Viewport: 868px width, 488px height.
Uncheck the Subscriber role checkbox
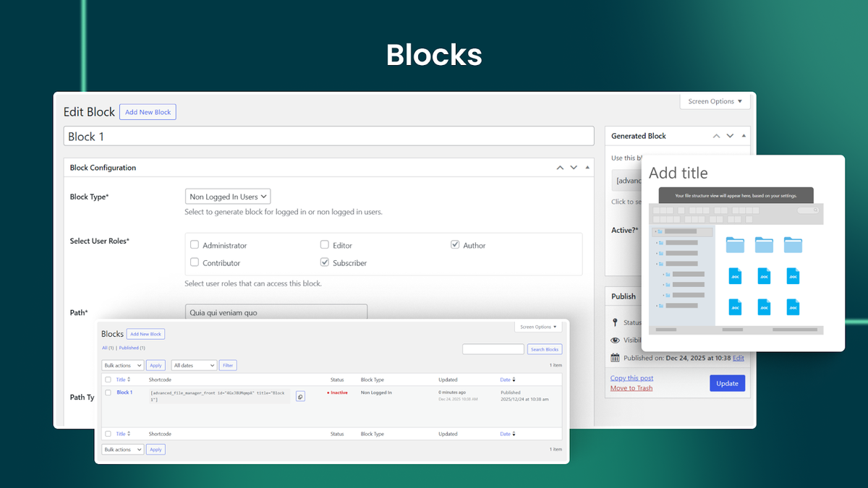point(324,262)
